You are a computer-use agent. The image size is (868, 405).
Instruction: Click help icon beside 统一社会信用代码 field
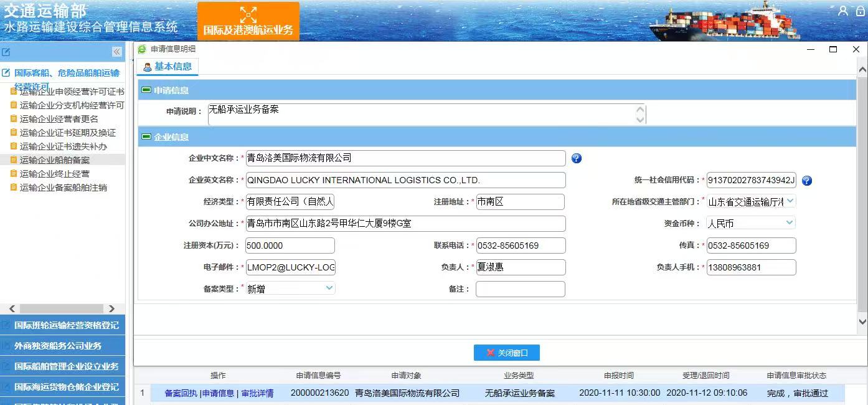pos(807,181)
